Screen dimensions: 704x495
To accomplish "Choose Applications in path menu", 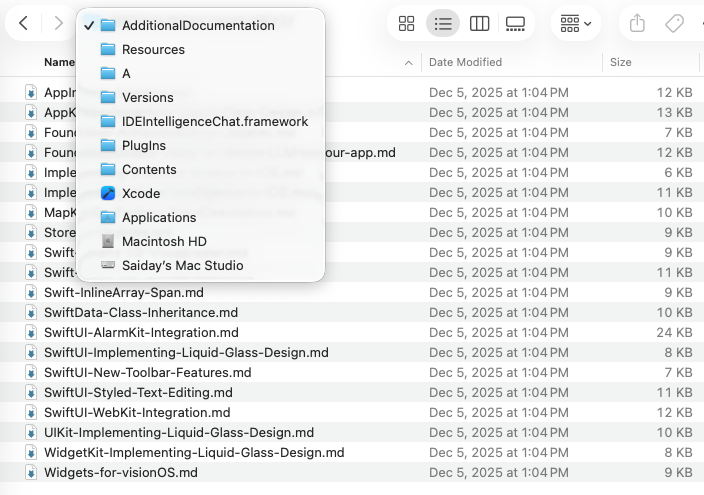I will pos(201,217).
